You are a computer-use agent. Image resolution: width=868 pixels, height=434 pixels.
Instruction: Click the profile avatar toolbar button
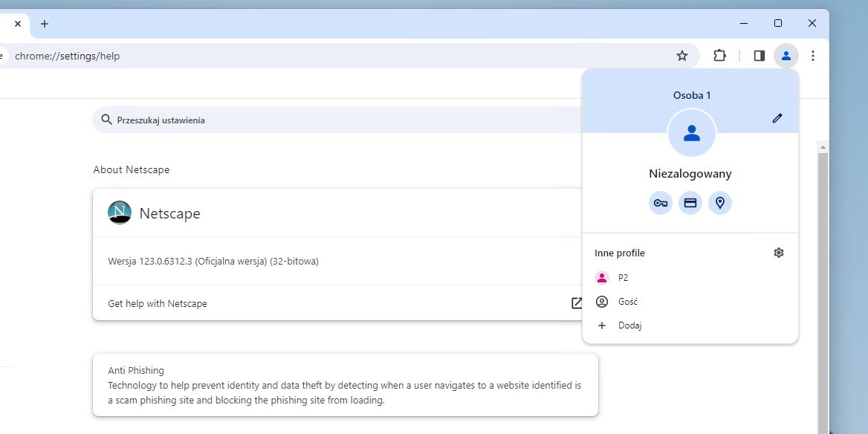786,56
